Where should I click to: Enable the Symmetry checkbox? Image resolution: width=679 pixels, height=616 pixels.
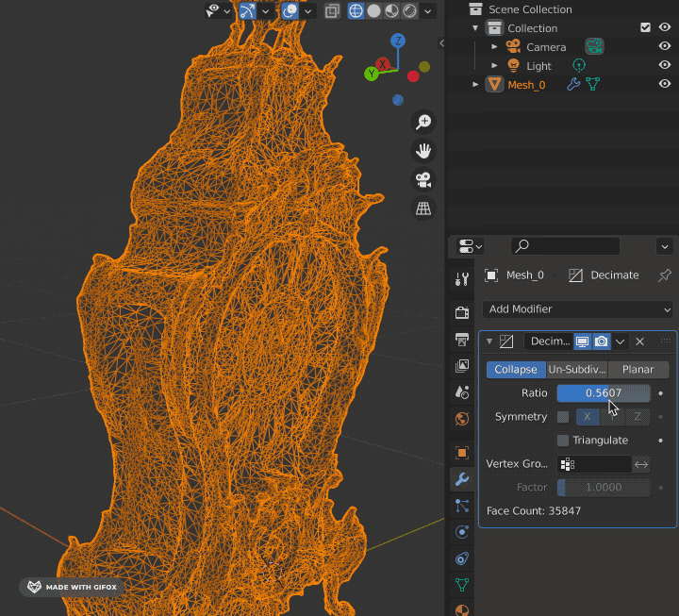coord(563,417)
